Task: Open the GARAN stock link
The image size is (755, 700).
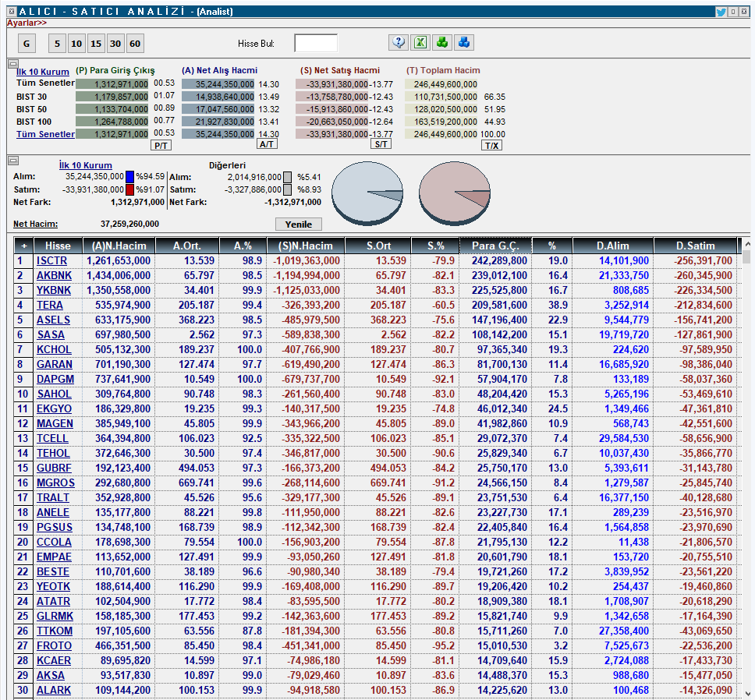Action: tap(55, 365)
